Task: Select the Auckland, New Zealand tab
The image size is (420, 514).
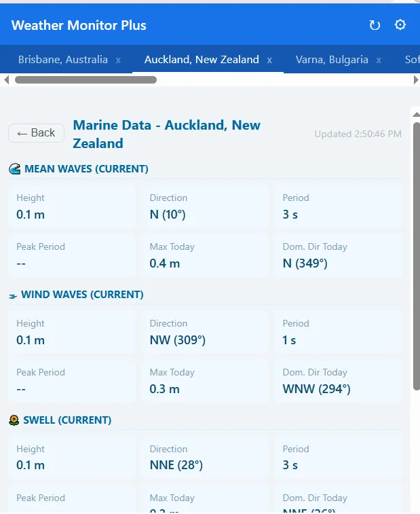Action: point(202,60)
